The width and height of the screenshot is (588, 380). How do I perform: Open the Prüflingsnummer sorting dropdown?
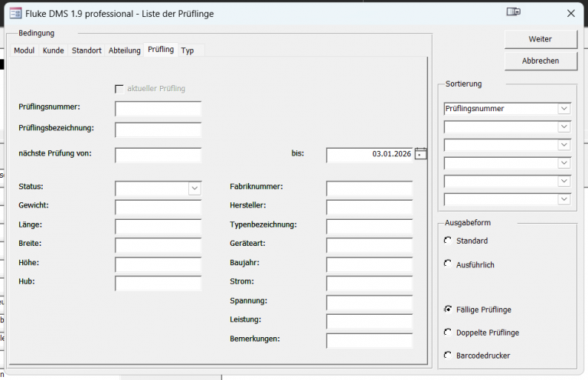coord(564,109)
